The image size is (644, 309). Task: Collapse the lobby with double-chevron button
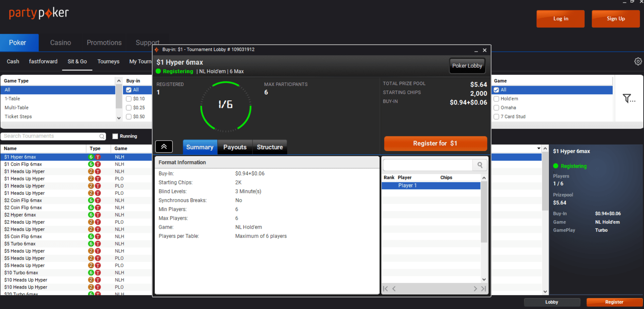pos(164,147)
